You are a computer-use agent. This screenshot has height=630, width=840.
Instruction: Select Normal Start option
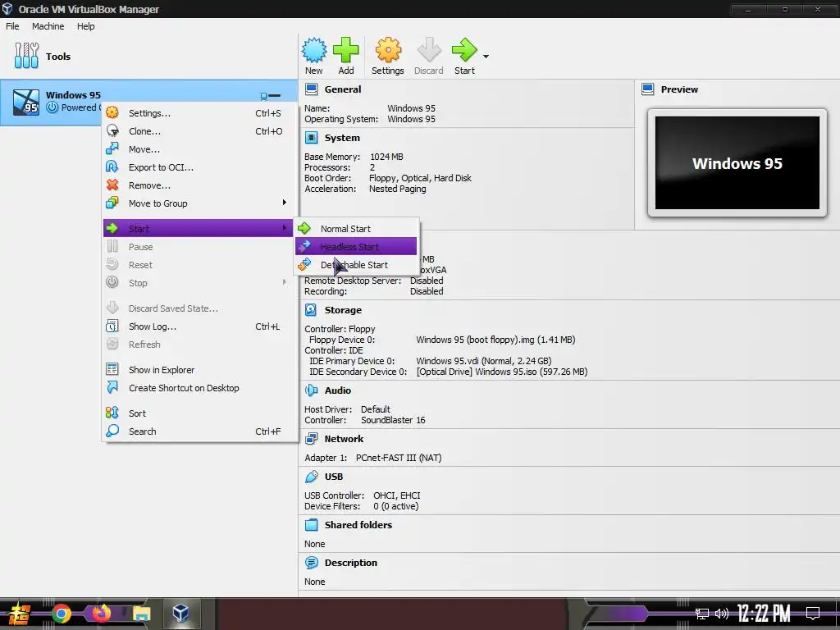pyautogui.click(x=356, y=229)
